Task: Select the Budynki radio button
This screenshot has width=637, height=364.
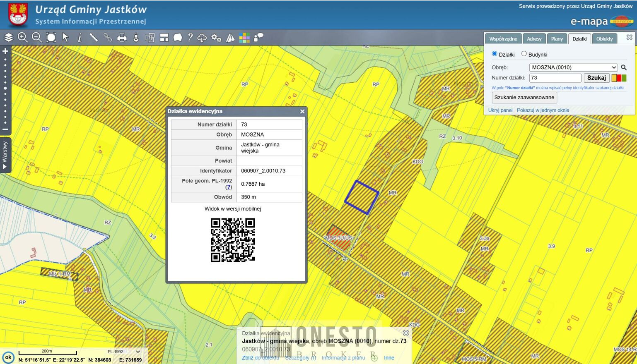Action: pos(524,54)
